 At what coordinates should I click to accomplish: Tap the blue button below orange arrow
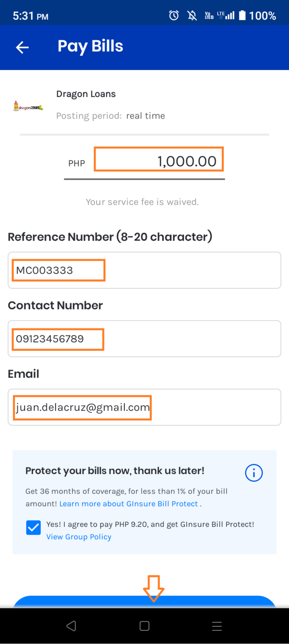[x=144, y=602]
